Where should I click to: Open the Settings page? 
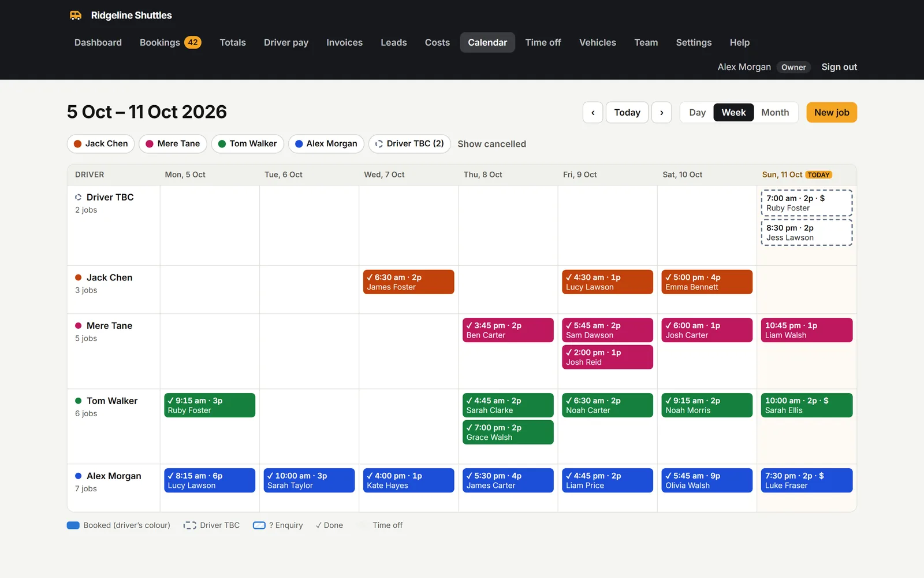694,42
